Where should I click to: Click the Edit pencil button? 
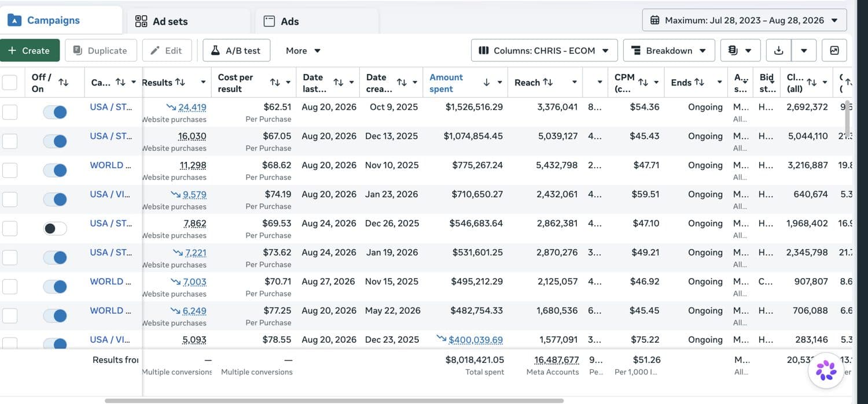[167, 50]
